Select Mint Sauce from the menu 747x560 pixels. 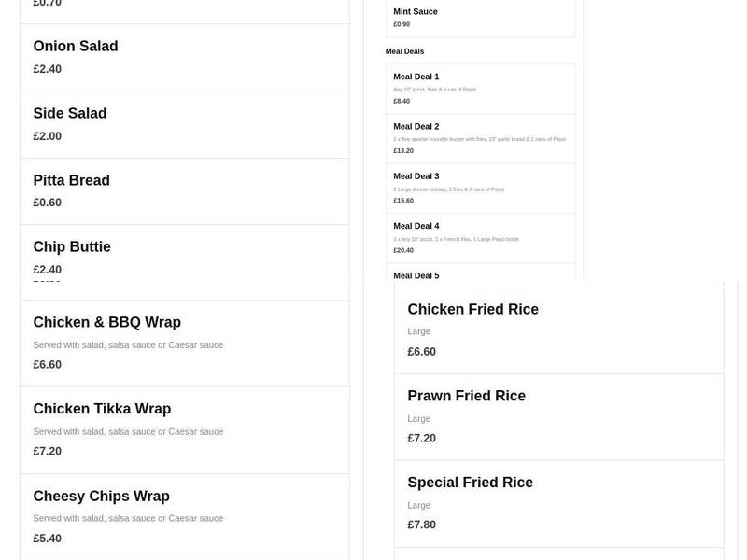[x=415, y=11]
